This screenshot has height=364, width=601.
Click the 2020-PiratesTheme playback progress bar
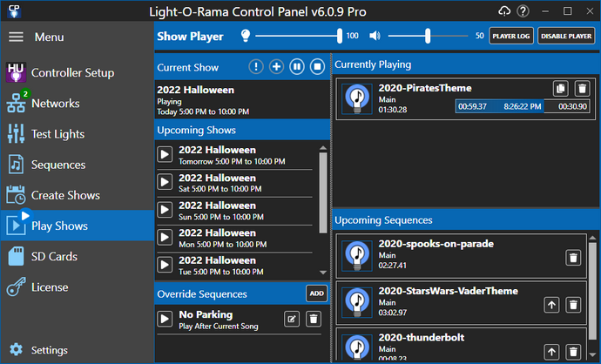point(523,106)
